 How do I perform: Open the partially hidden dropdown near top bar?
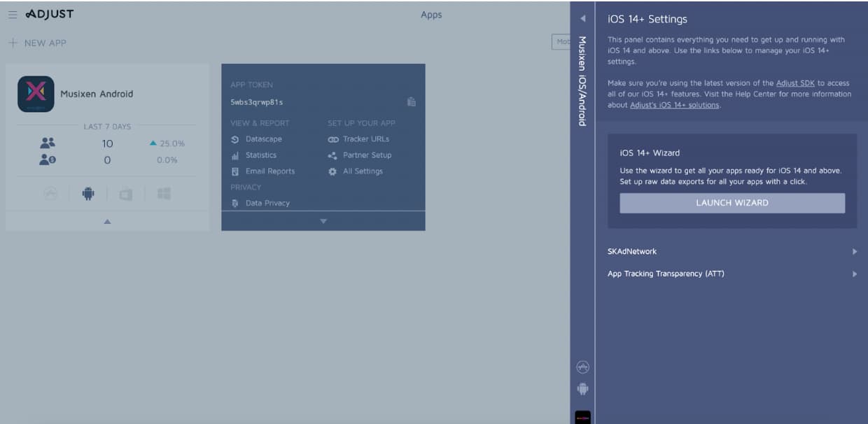point(561,42)
